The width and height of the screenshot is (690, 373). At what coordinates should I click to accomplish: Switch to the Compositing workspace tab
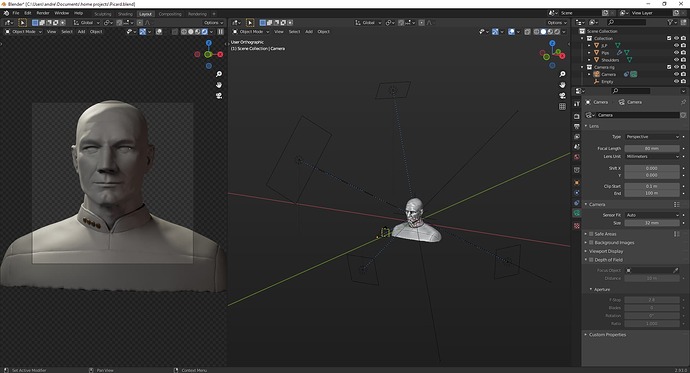(170, 14)
